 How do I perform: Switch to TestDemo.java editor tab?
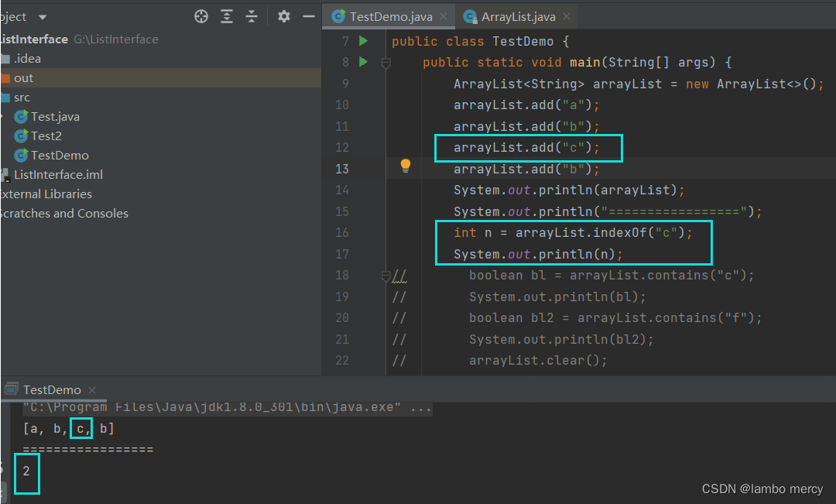(x=390, y=16)
